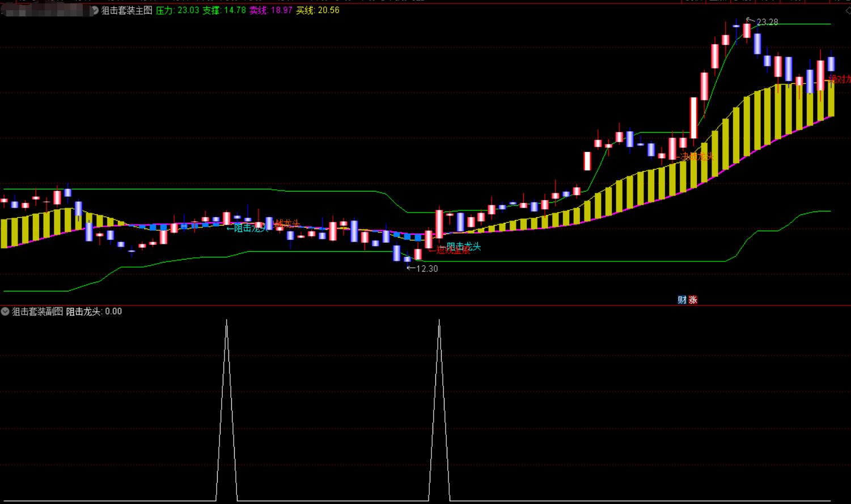Click the 阻击龙头: 0.00 sub-chart value

point(94,311)
